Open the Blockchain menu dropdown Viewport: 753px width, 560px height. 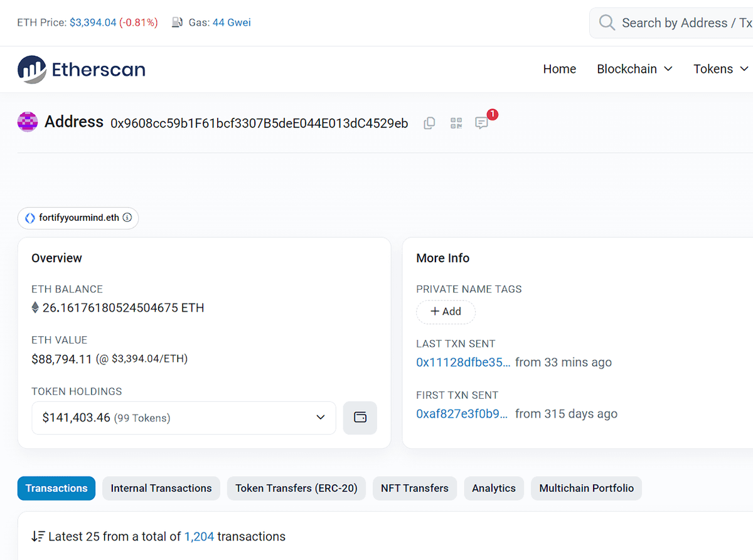point(634,69)
